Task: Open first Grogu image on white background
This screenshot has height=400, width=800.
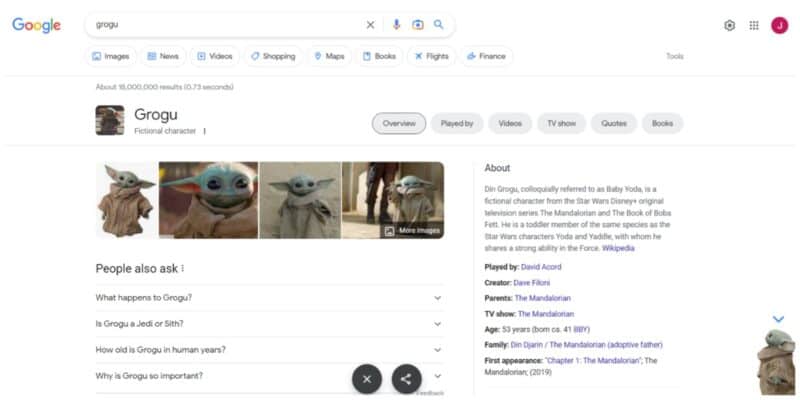Action: [127, 200]
